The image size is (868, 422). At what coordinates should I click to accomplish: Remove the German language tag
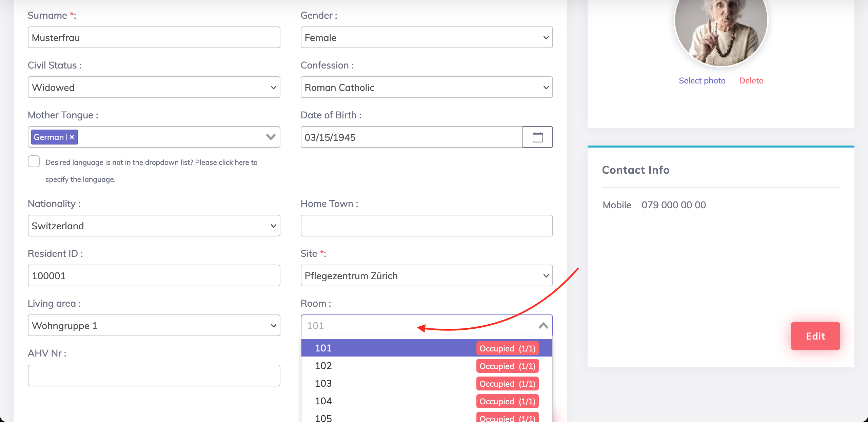point(72,137)
